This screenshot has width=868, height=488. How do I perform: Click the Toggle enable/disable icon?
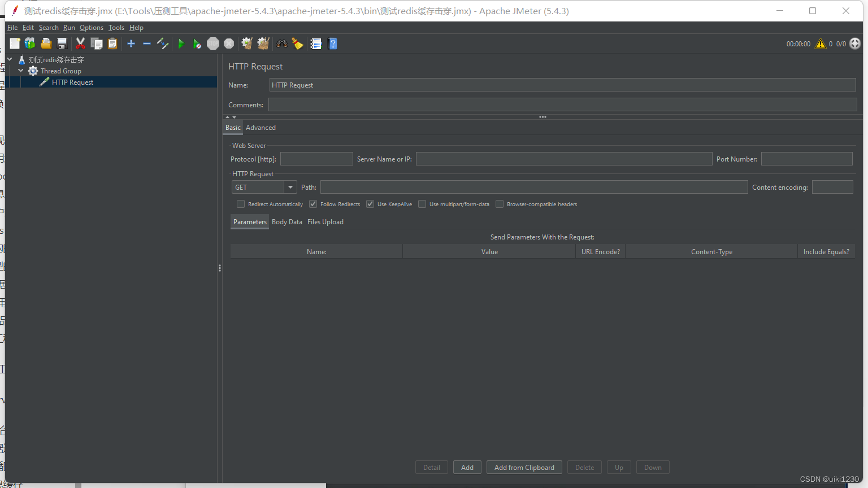[163, 43]
